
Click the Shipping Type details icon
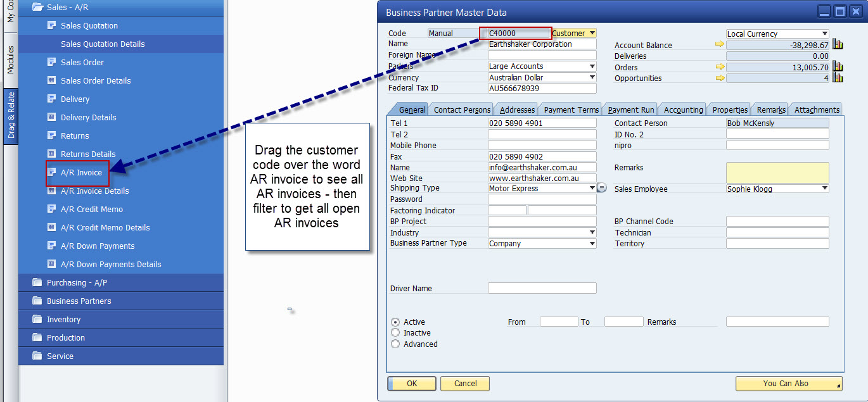[602, 188]
